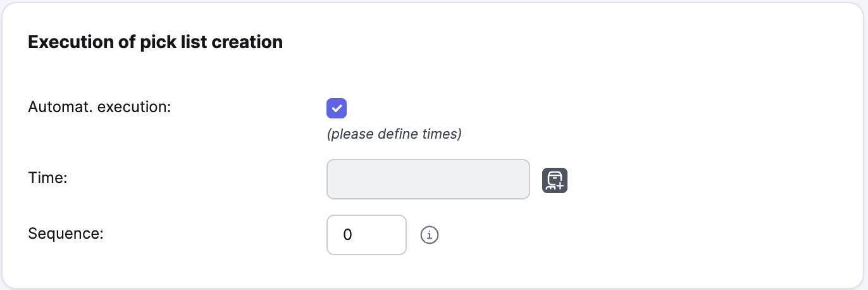
Task: Select the grey disabled-looking Time box
Action: coord(428,179)
